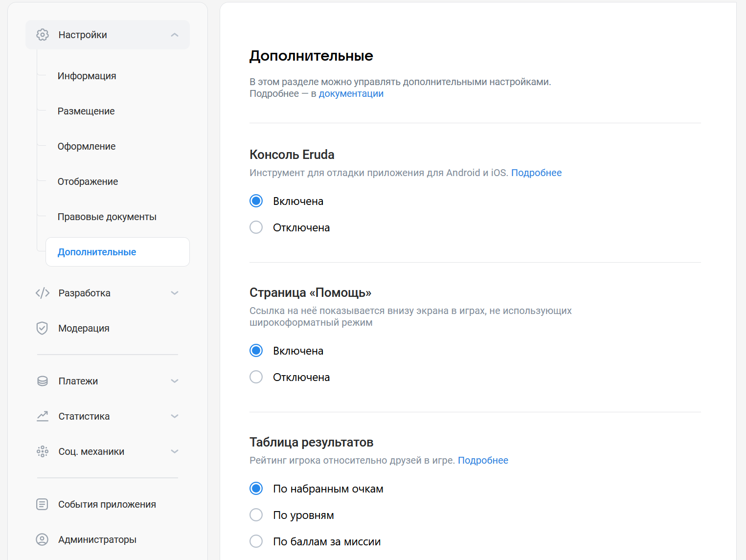
Task: Collapse the Настройки section
Action: pyautogui.click(x=174, y=34)
